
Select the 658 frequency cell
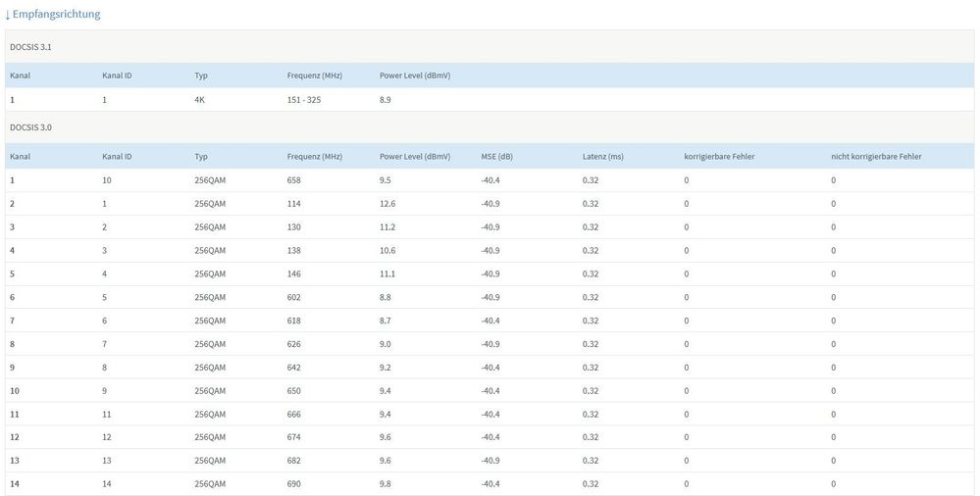[293, 180]
